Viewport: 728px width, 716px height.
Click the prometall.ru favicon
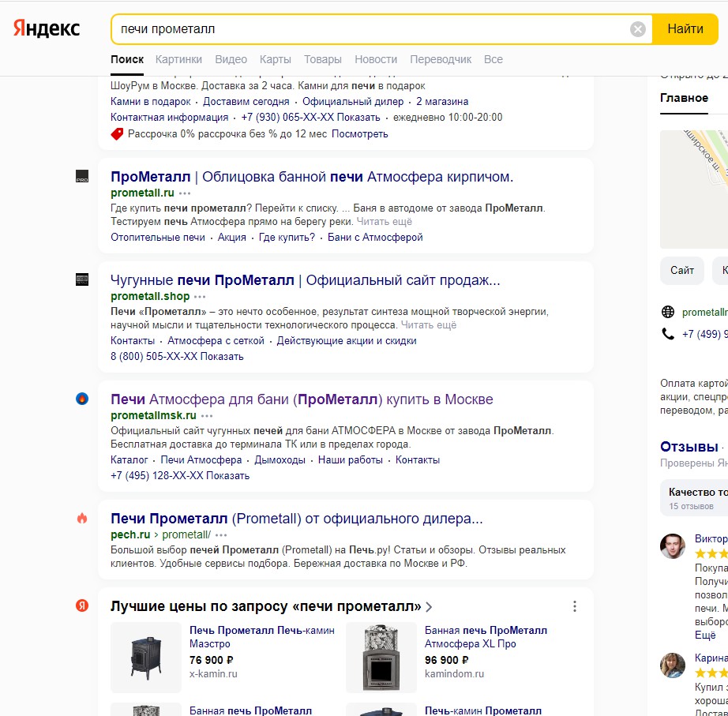point(82,177)
